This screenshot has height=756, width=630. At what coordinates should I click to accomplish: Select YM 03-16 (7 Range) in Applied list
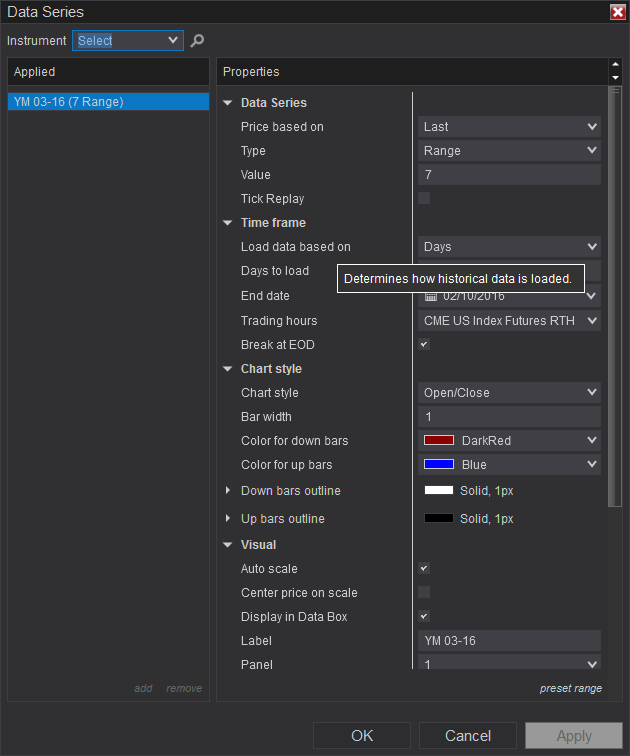[108, 101]
